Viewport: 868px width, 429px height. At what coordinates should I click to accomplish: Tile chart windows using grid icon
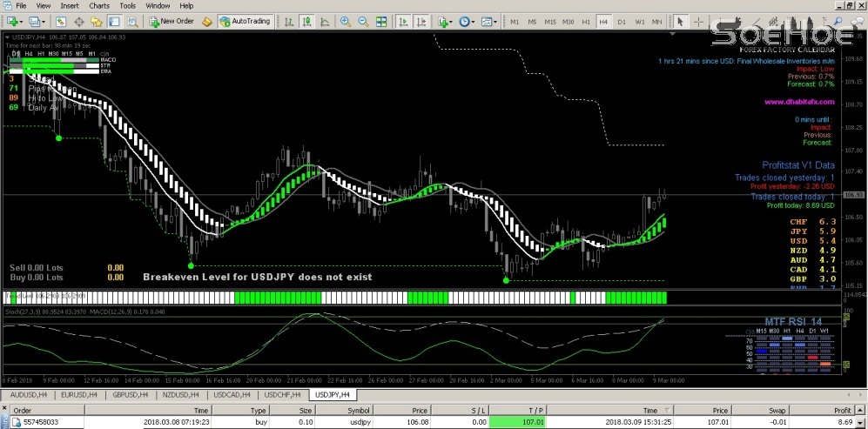[380, 21]
